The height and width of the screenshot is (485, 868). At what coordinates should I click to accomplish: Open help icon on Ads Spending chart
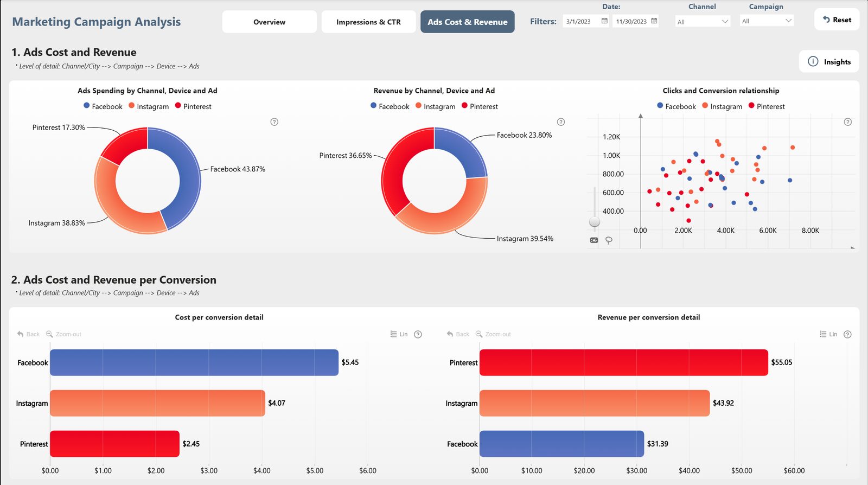point(275,122)
